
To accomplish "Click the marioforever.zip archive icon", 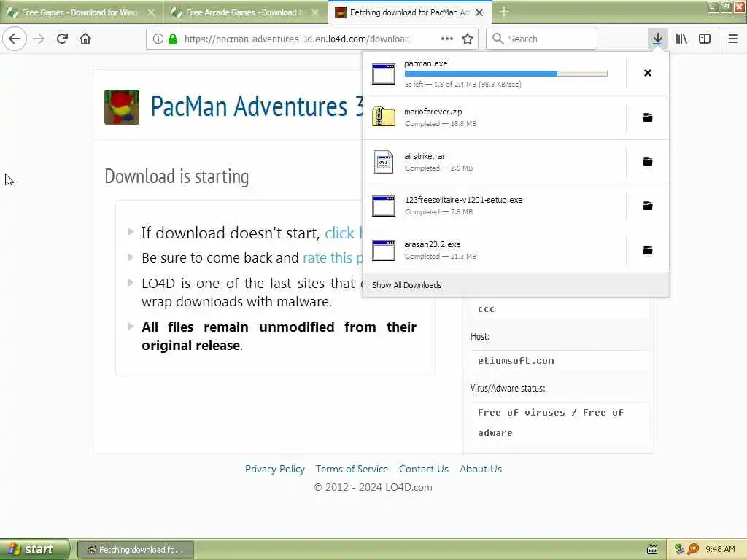I will click(x=384, y=117).
